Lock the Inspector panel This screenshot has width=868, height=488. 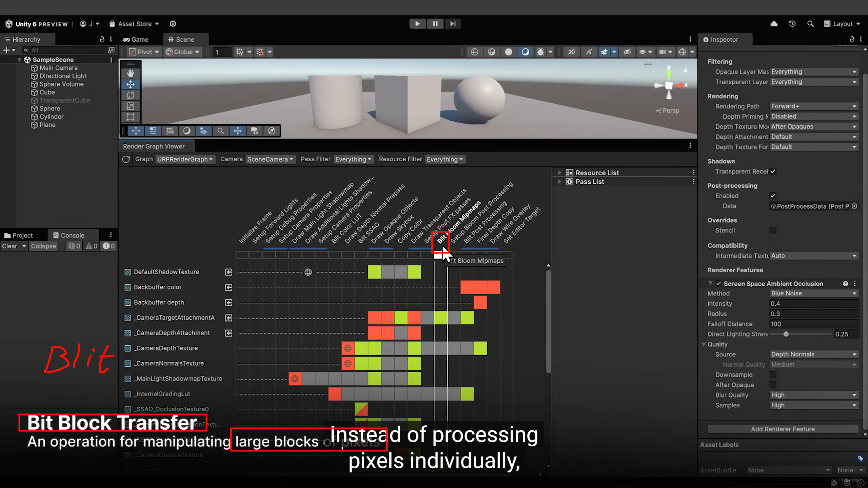(x=852, y=39)
